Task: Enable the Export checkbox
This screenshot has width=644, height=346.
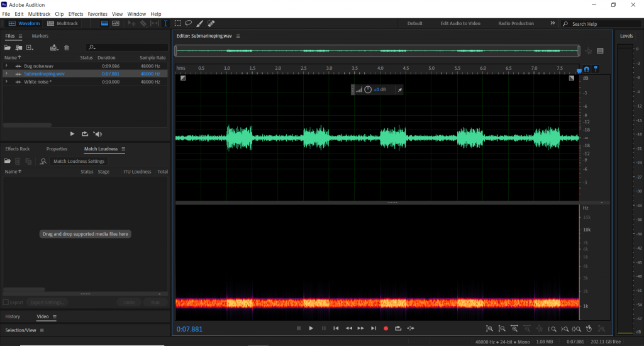Action: tap(6, 303)
